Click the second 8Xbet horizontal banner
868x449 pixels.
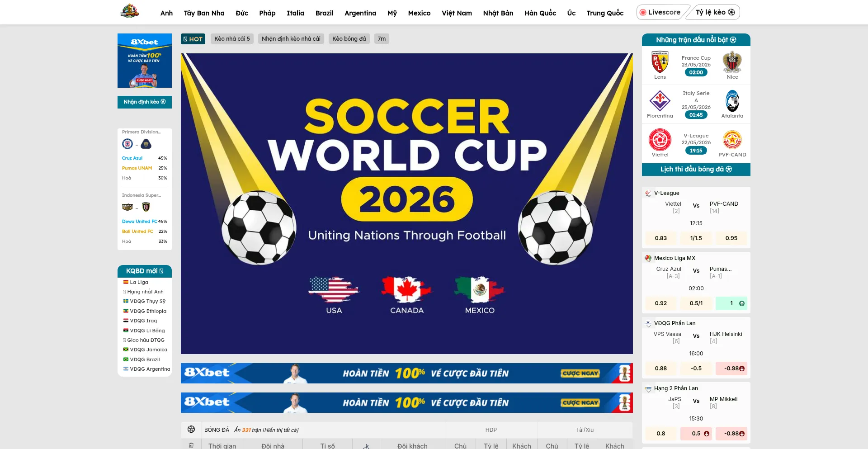coord(407,402)
